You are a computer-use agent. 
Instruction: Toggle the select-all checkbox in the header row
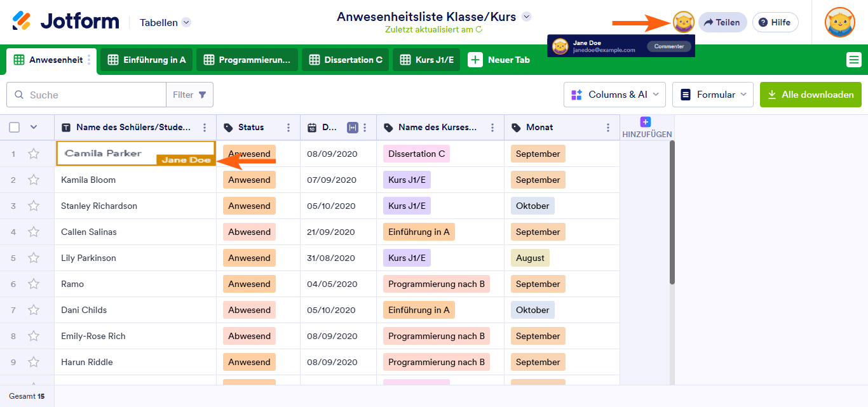tap(14, 127)
